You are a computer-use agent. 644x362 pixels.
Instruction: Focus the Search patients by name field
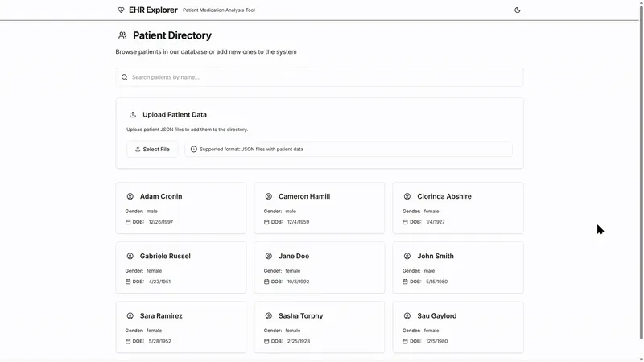pyautogui.click(x=320, y=77)
